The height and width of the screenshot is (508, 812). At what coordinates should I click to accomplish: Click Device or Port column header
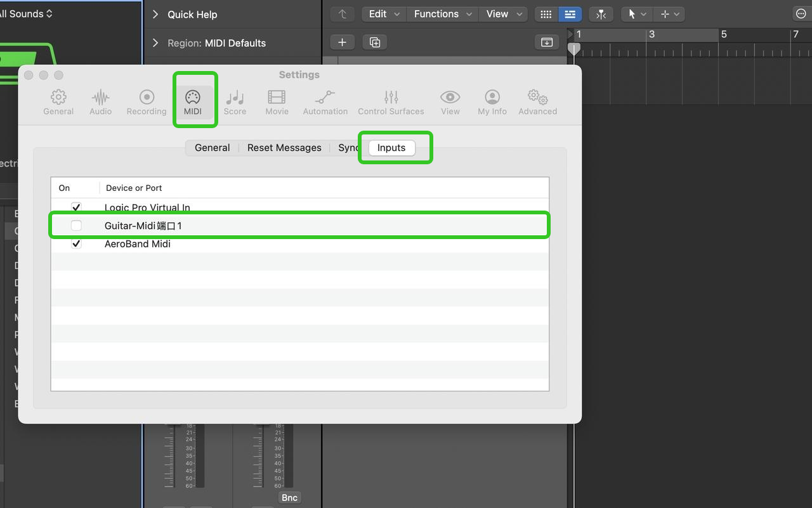[x=134, y=188]
